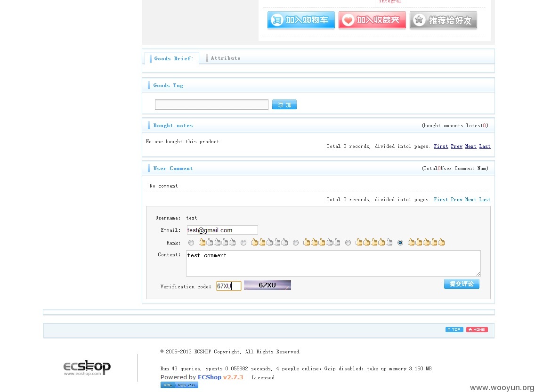The width and height of the screenshot is (535, 392).
Task: Select the three-thumb rank radio button
Action: point(296,243)
